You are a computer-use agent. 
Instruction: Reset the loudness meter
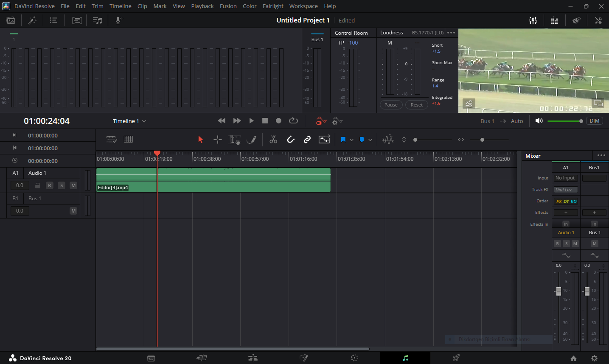[x=416, y=105]
